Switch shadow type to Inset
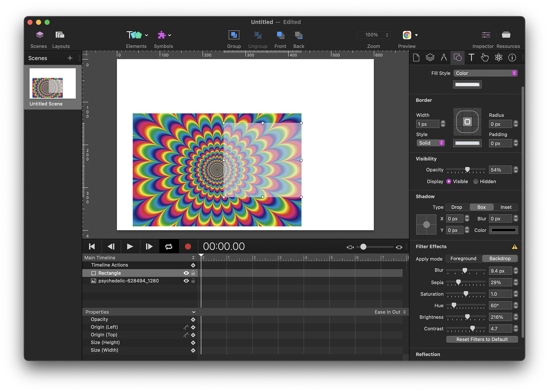 click(506, 207)
